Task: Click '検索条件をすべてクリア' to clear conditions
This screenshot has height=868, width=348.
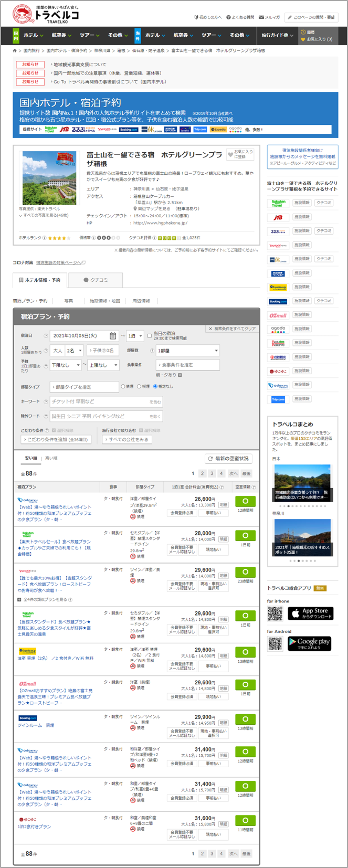Action: (x=232, y=329)
